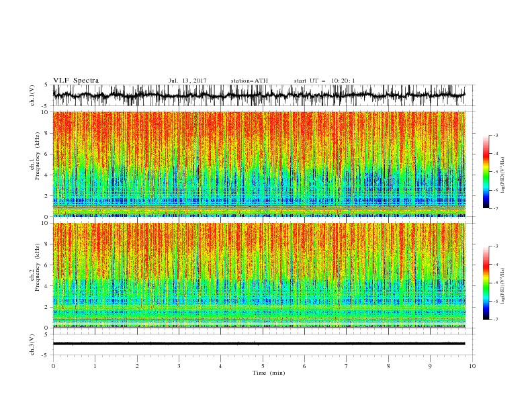Click time-axis tick label '2'

137,366
